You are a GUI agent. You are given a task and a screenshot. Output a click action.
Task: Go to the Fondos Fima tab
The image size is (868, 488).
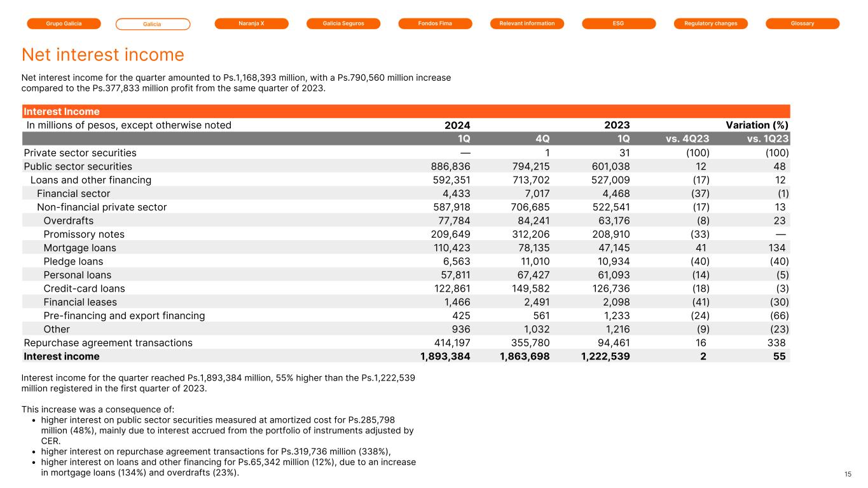pyautogui.click(x=435, y=24)
